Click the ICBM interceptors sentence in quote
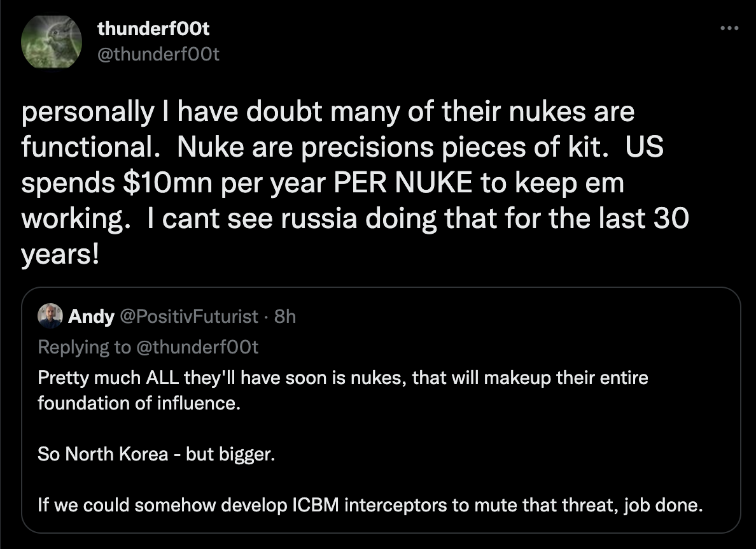Image resolution: width=756 pixels, height=549 pixels. (370, 506)
